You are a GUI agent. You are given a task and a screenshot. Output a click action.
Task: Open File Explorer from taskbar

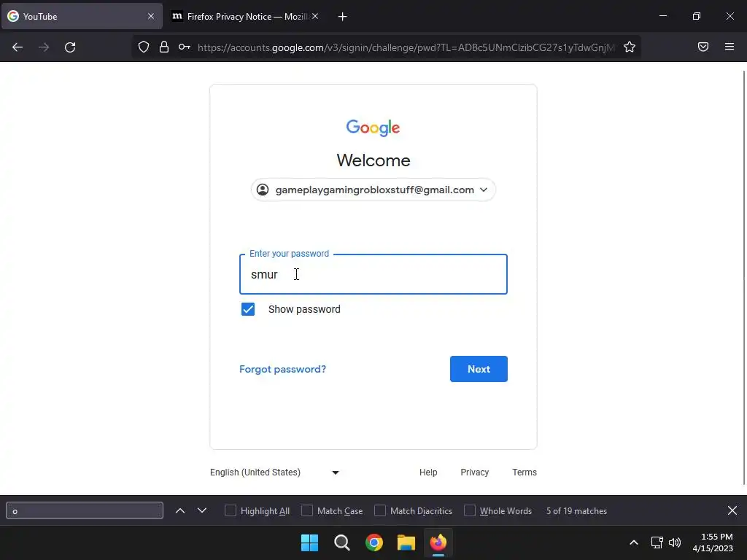pos(406,542)
